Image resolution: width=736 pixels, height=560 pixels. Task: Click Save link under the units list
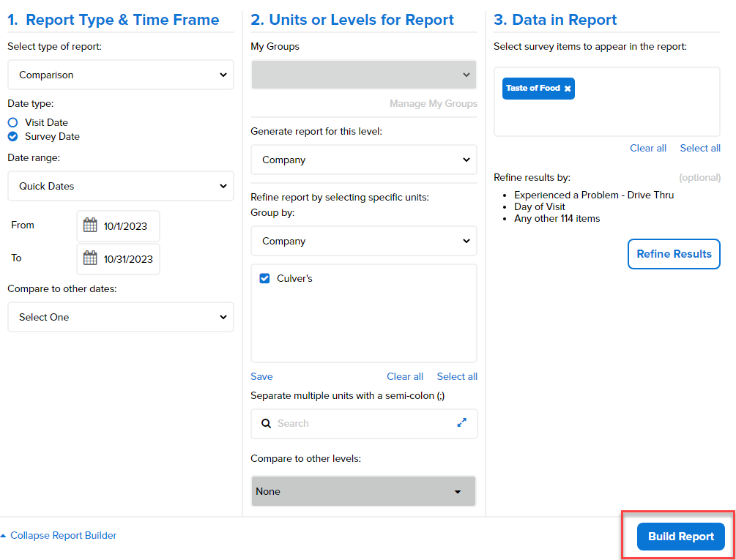coord(261,377)
